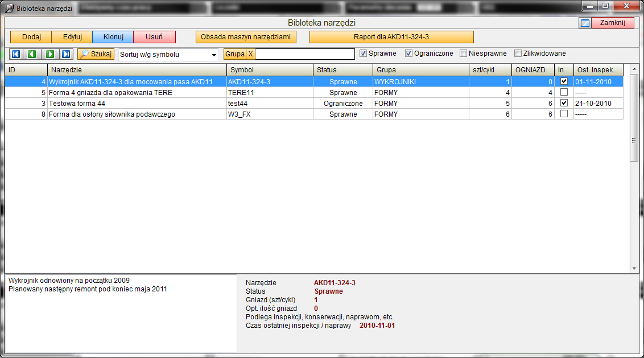Click the table's vertical scrollbar down arrow
The height and width of the screenshot is (358, 644).
click(x=634, y=269)
